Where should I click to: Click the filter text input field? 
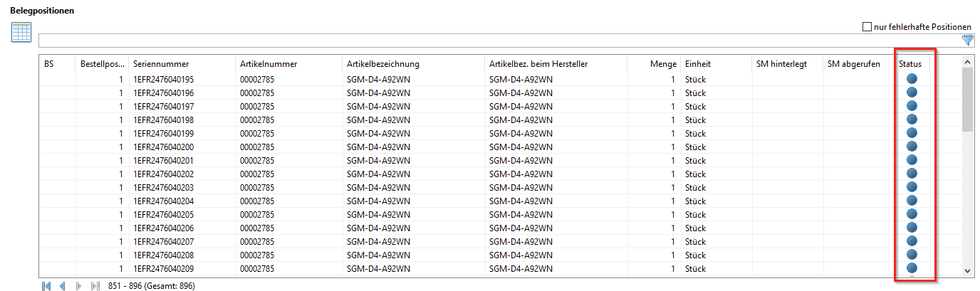(499, 41)
